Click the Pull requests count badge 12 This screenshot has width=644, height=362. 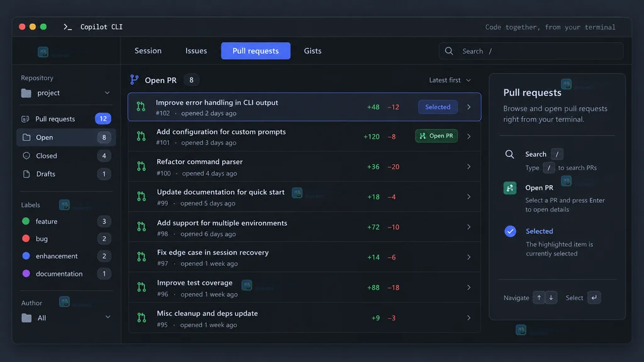[103, 119]
